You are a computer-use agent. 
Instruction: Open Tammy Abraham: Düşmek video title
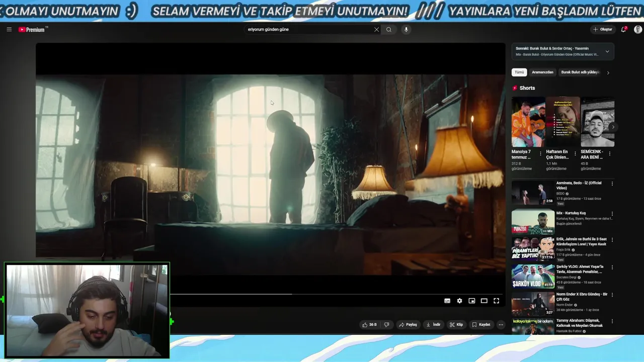click(x=580, y=323)
